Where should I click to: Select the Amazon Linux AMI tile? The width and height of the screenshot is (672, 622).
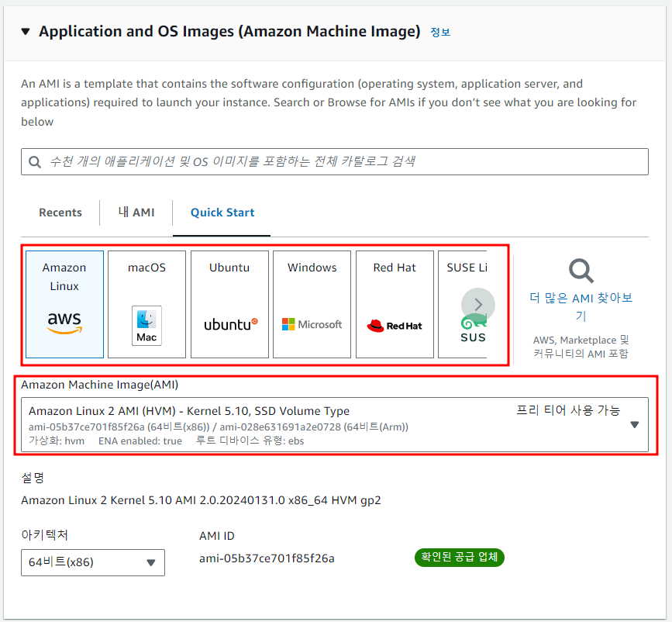point(64,304)
